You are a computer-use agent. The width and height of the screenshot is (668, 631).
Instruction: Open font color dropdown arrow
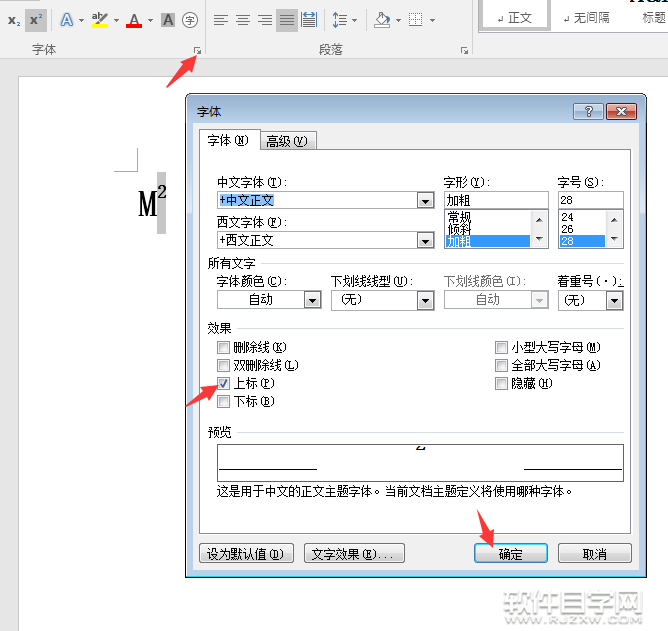tap(150, 20)
